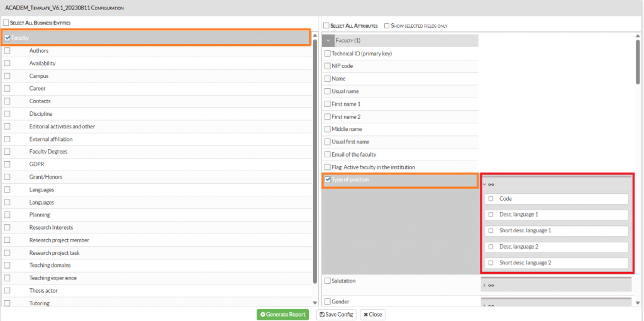The width and height of the screenshot is (644, 321).
Task: Check the Code sub-attribute box
Action: 491,199
